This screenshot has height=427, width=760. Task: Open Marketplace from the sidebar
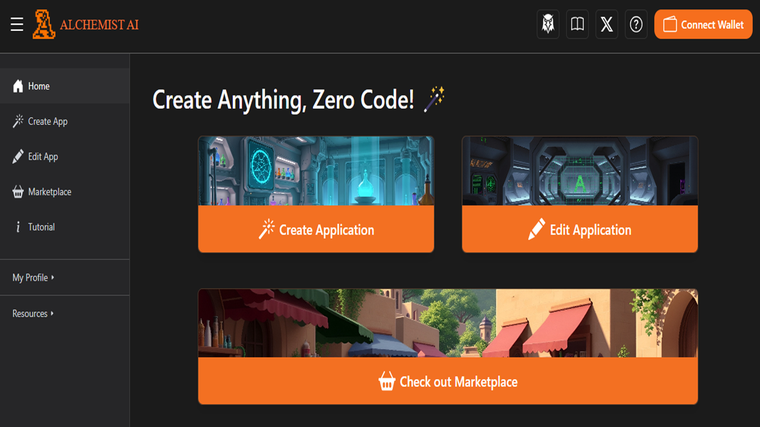(50, 192)
